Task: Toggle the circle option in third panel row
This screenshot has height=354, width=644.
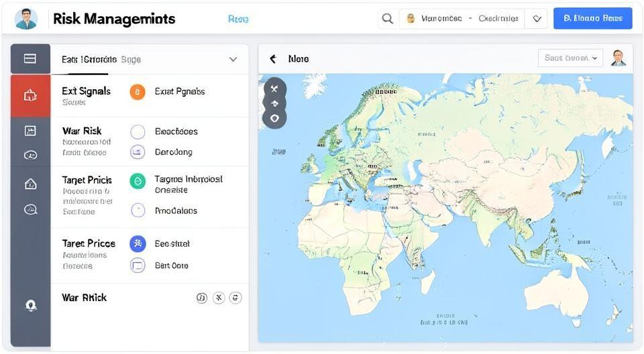Action: click(138, 211)
